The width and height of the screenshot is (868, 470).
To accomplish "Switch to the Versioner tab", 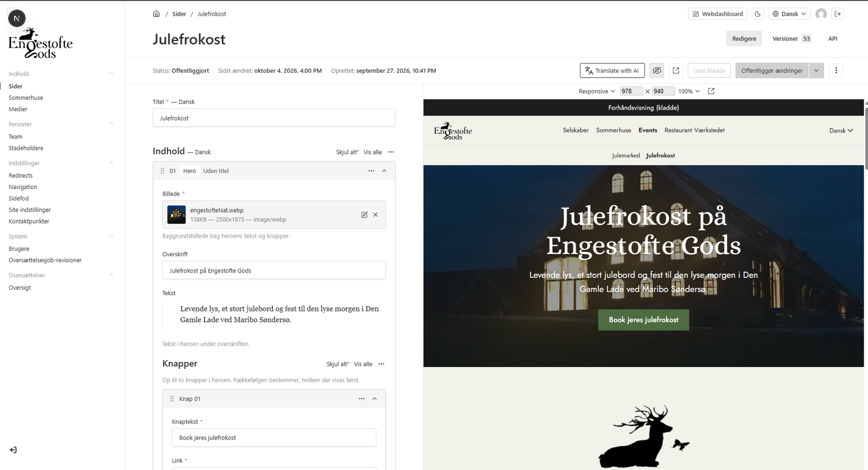I will pyautogui.click(x=792, y=39).
